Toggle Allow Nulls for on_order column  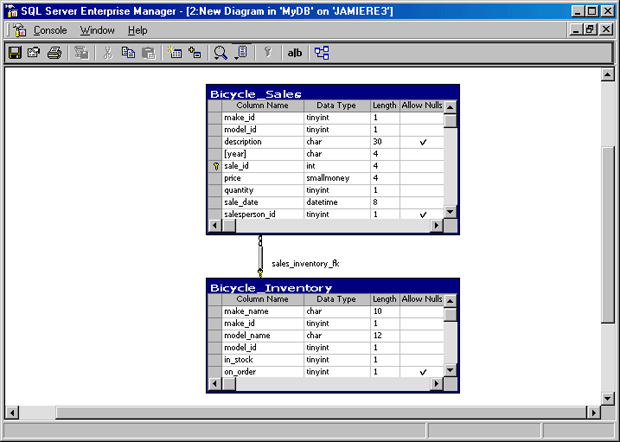pos(422,372)
